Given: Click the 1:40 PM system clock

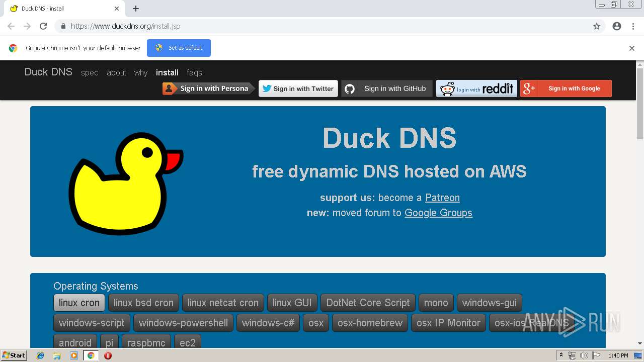Looking at the screenshot, I should (618, 355).
